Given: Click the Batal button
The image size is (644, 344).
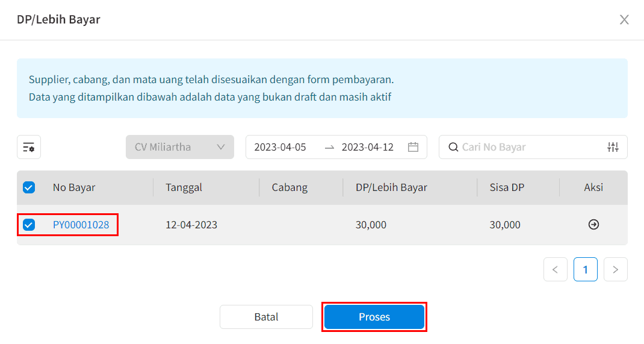Looking at the screenshot, I should pos(266,317).
